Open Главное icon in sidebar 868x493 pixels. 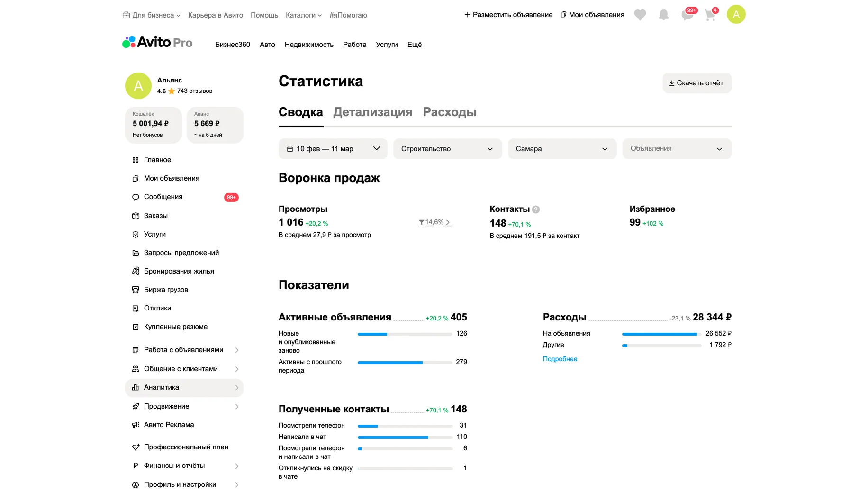[136, 160]
